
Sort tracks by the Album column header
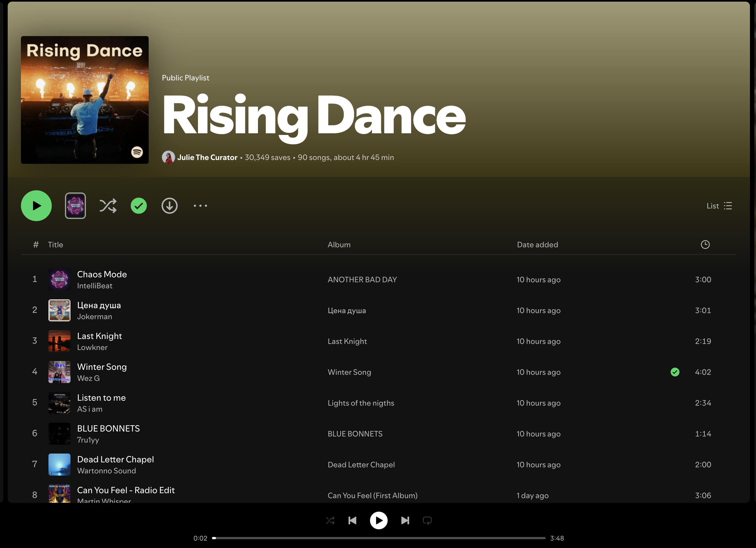coord(339,245)
